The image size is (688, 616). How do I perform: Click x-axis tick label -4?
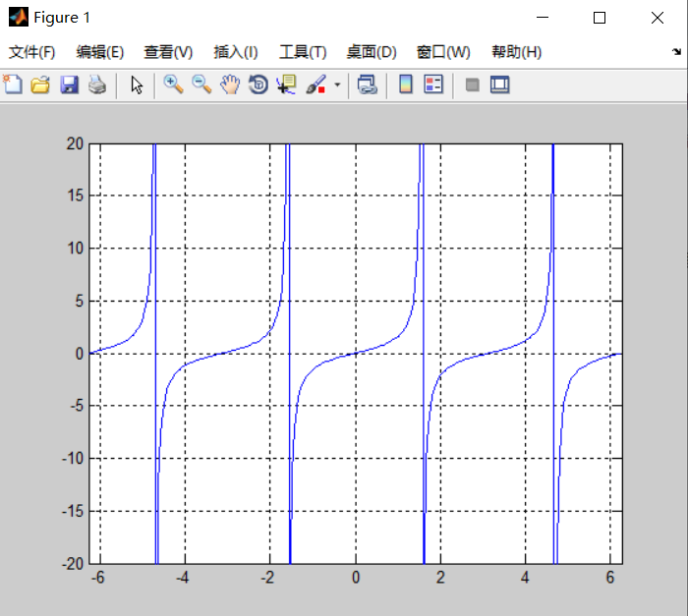pyautogui.click(x=183, y=578)
